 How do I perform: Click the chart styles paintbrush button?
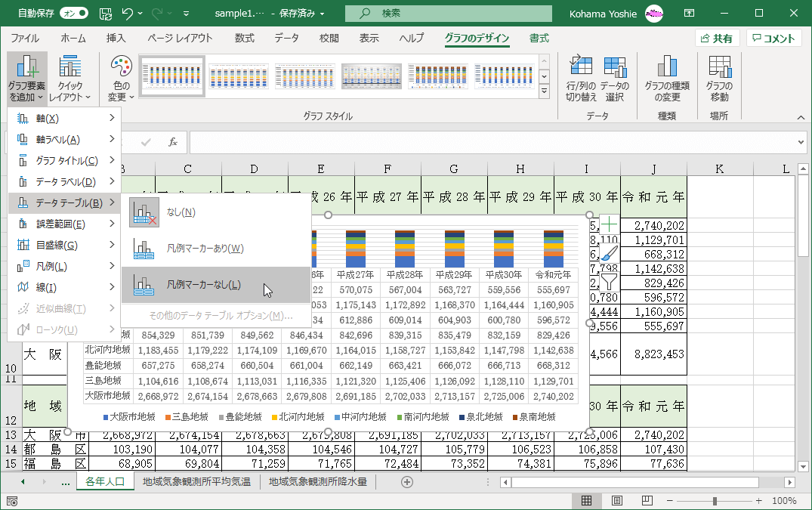pyautogui.click(x=609, y=253)
